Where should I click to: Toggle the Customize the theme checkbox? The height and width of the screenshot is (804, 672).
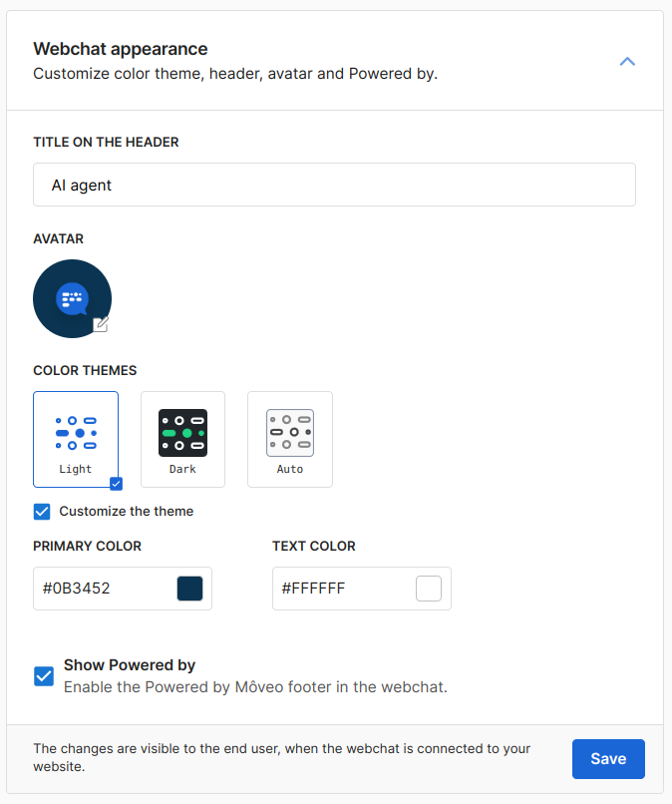(x=42, y=512)
